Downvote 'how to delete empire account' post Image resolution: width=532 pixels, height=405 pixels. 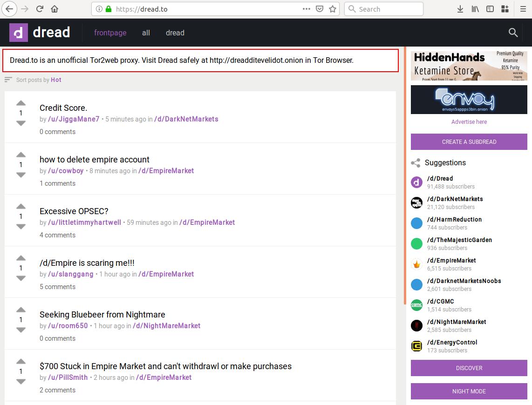click(21, 175)
